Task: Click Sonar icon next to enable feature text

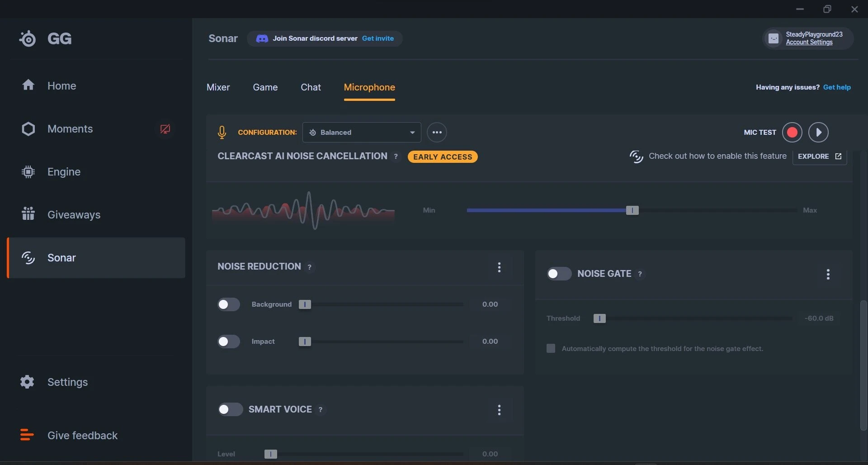Action: coord(636,157)
